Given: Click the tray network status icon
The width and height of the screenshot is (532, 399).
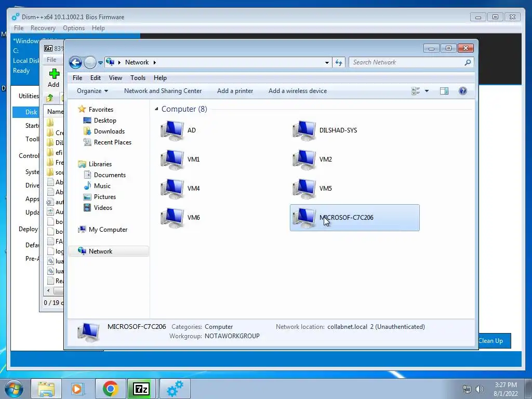Looking at the screenshot, I should pyautogui.click(x=467, y=389).
